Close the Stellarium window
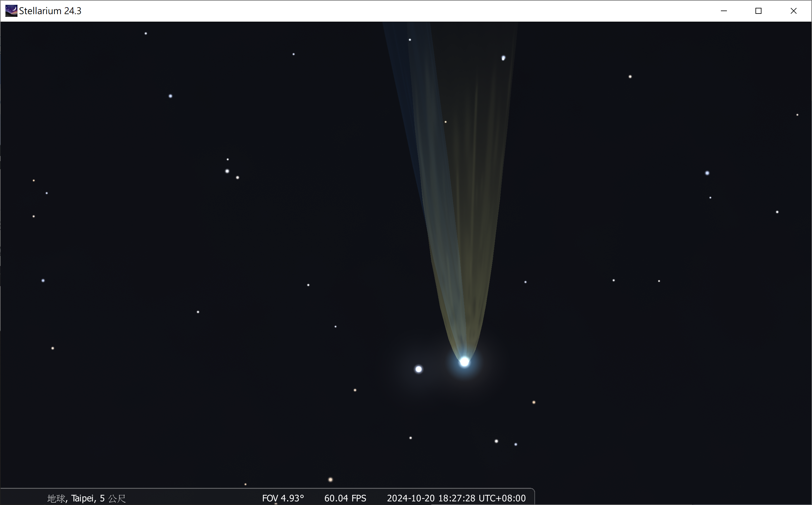Viewport: 812px width, 505px height. click(x=794, y=11)
